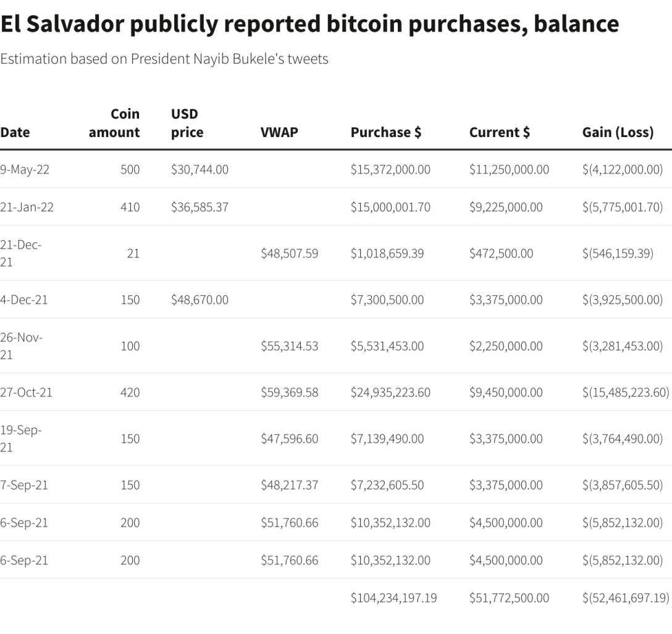Select the "USD price" column header
This screenshot has width=672, height=634.
[187, 123]
